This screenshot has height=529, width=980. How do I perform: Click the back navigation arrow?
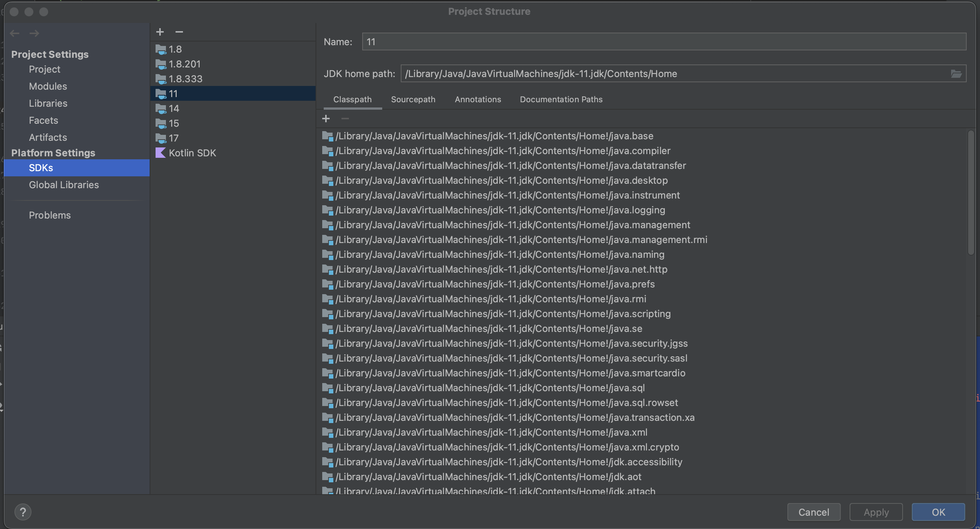[15, 33]
